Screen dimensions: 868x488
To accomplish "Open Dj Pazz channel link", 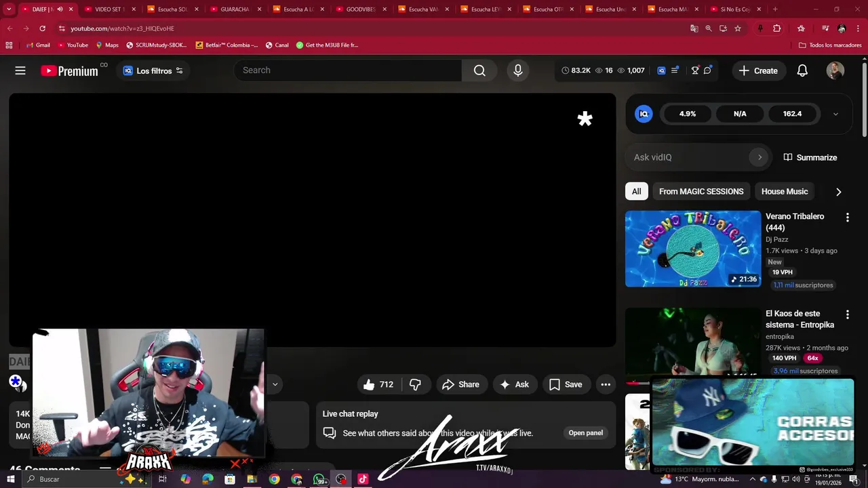I will (x=776, y=239).
